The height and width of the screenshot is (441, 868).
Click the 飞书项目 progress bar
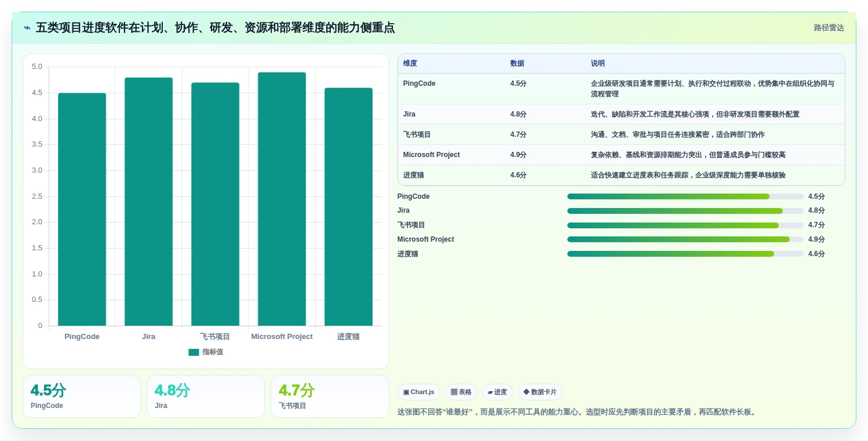685,225
